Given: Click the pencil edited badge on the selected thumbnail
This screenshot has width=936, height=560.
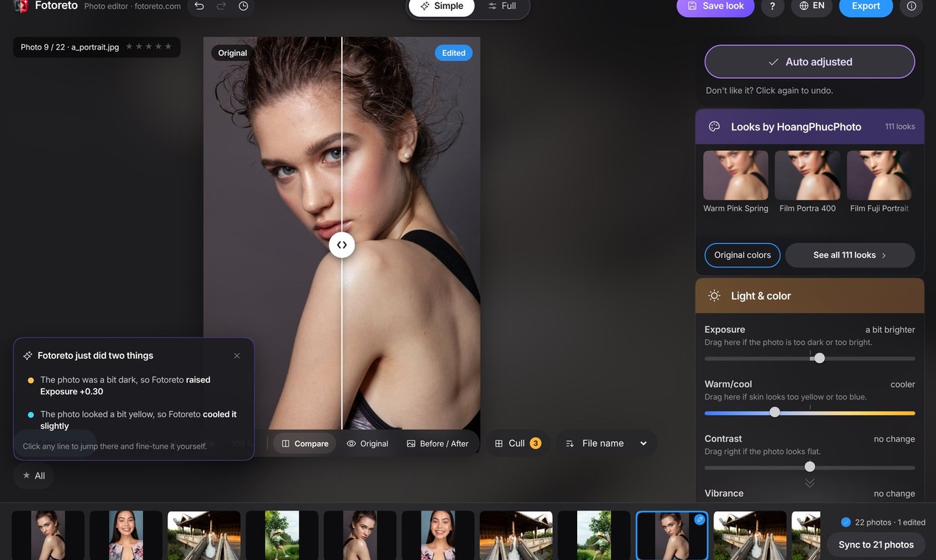Looking at the screenshot, I should [x=699, y=519].
